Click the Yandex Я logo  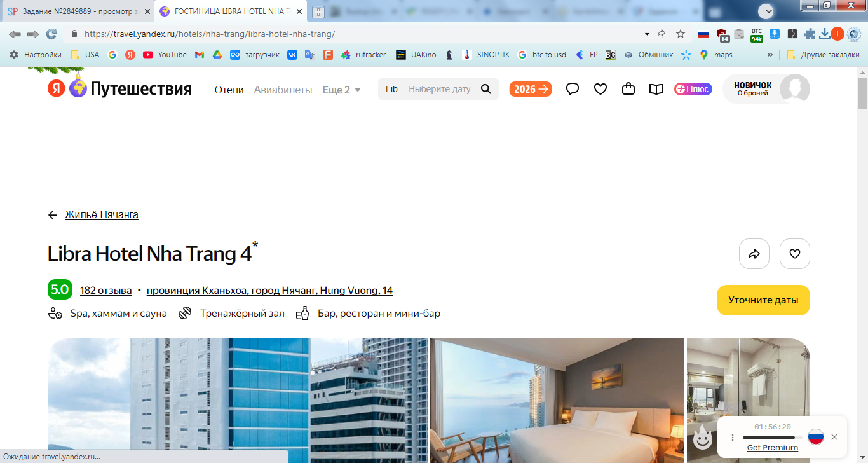pyautogui.click(x=57, y=89)
